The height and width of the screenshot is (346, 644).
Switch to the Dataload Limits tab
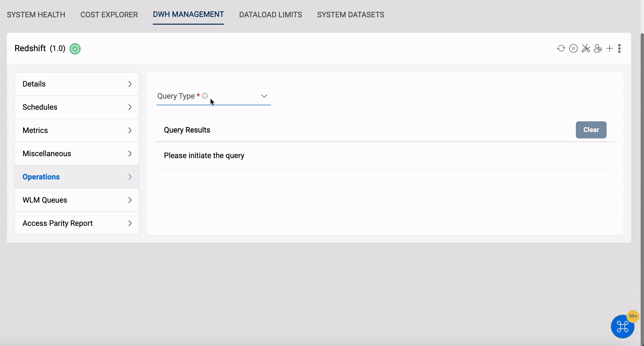(x=270, y=15)
